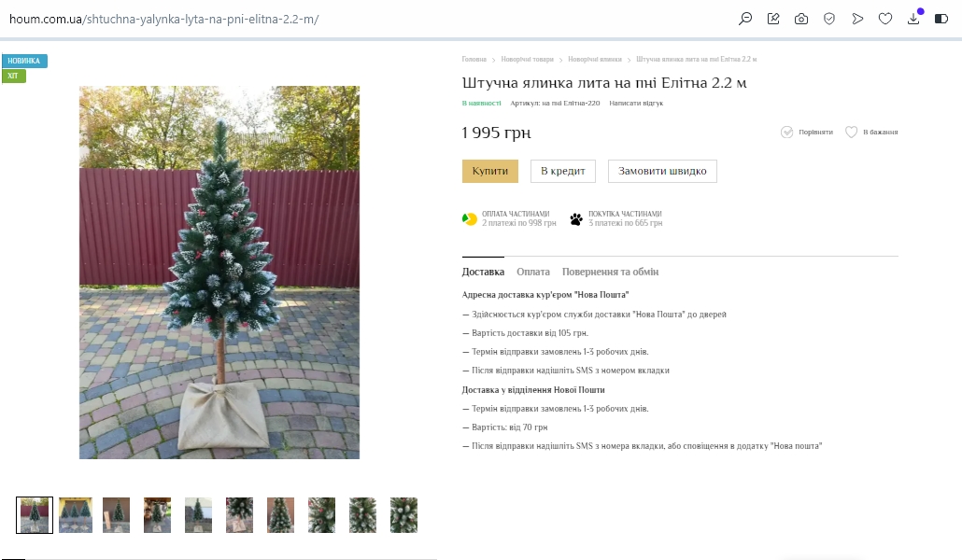Image resolution: width=962 pixels, height=560 pixels.
Task: Select the second tree thumbnail image
Action: (x=76, y=515)
